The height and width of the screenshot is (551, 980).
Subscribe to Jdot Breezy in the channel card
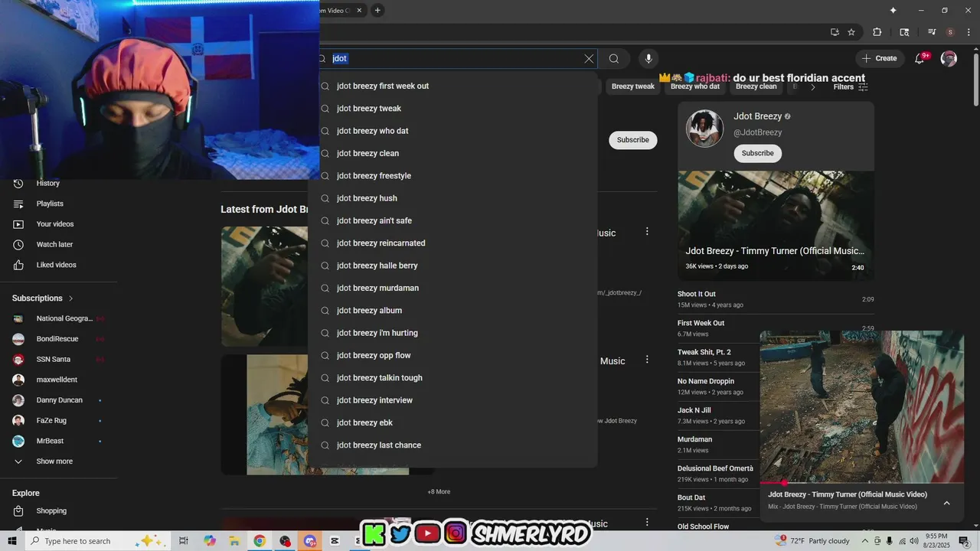(757, 153)
